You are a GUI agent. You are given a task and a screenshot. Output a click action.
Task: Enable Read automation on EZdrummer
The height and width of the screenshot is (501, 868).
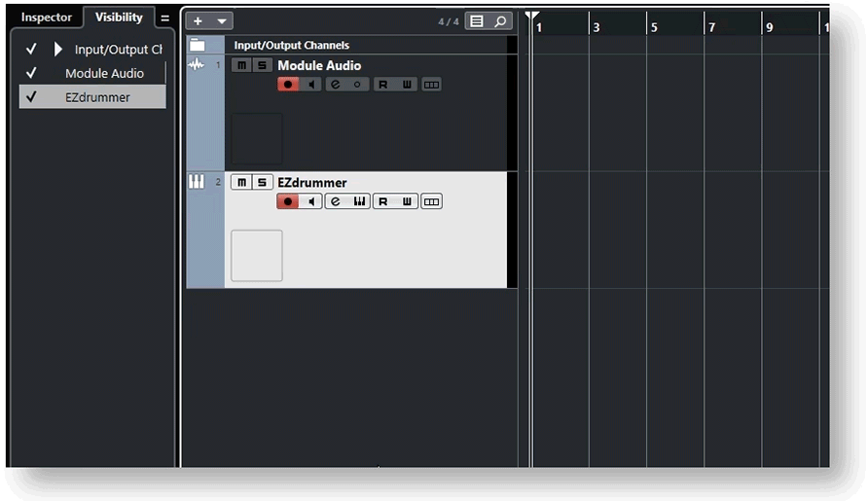(383, 201)
